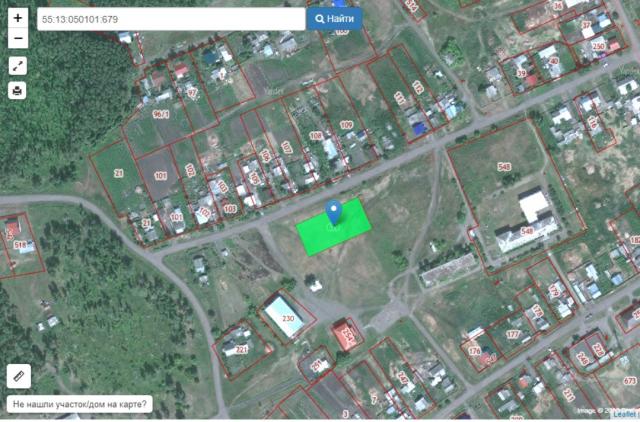Select parcel labeled 254
Viewport: 640px width, 422px height.
pos(347,334)
